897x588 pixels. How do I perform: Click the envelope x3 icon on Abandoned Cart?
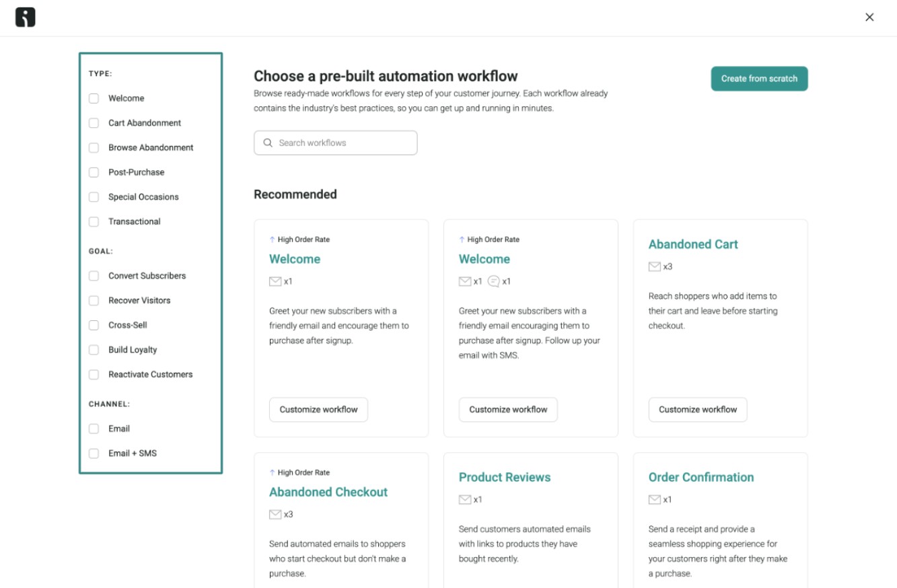point(654,266)
